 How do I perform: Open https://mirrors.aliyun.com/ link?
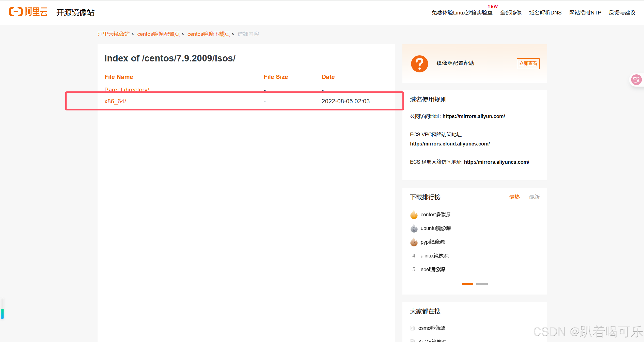[474, 116]
